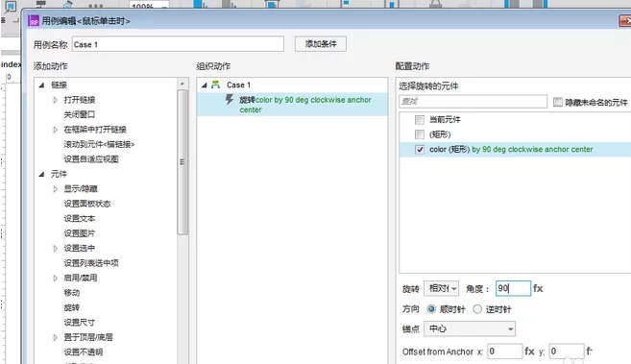Click the action list scrollbar thumb
This screenshot has height=364, width=631.
point(182,161)
